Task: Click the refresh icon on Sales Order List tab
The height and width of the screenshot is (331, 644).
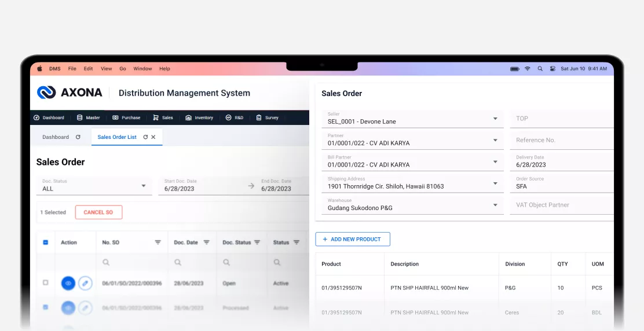Action: pos(145,137)
